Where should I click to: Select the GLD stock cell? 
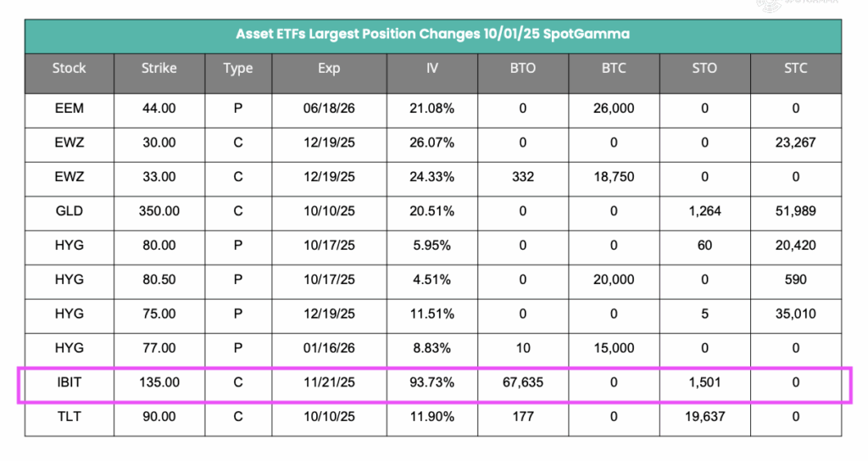coord(69,211)
